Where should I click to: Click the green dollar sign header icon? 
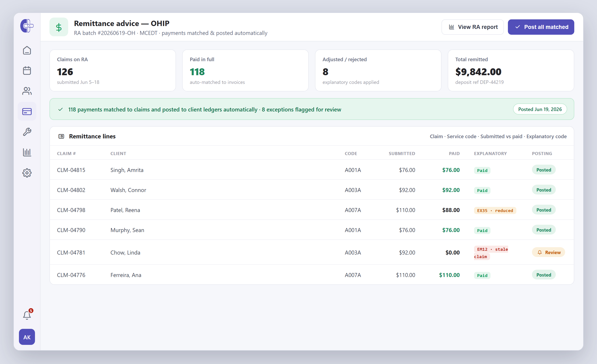[59, 27]
